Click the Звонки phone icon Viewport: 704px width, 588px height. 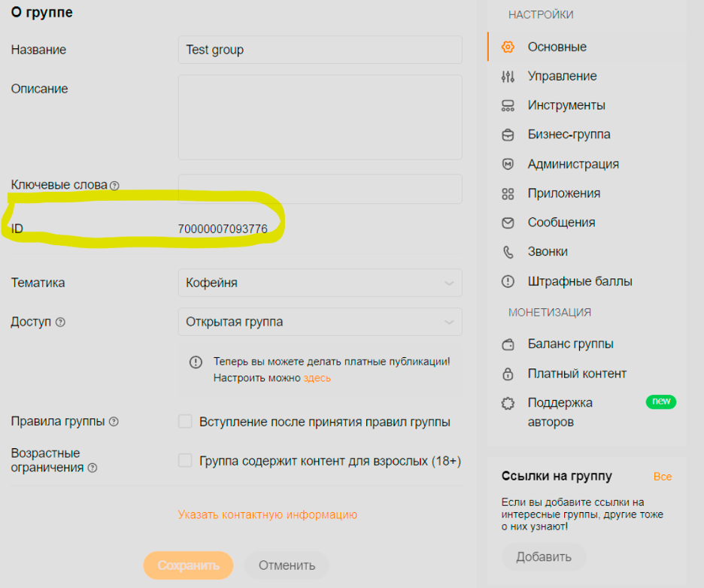click(508, 252)
